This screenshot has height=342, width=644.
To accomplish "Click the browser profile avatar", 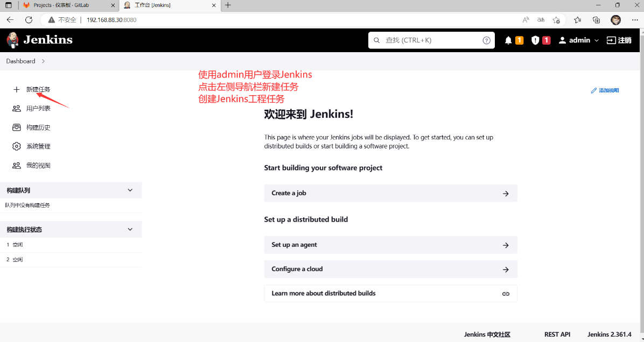I will click(615, 20).
